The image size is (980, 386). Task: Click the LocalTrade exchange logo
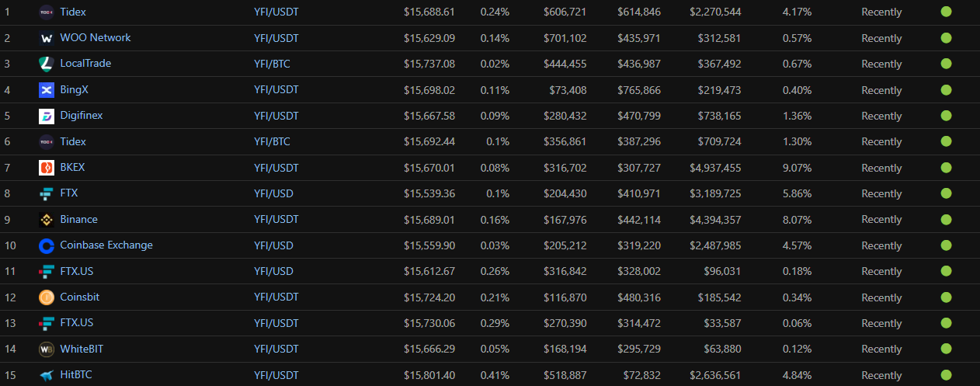(x=47, y=64)
